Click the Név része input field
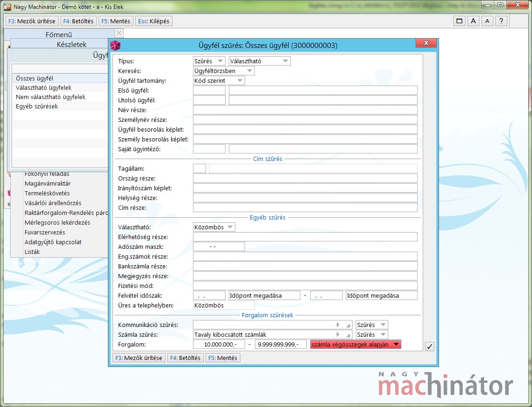532x407 pixels. pyautogui.click(x=305, y=110)
